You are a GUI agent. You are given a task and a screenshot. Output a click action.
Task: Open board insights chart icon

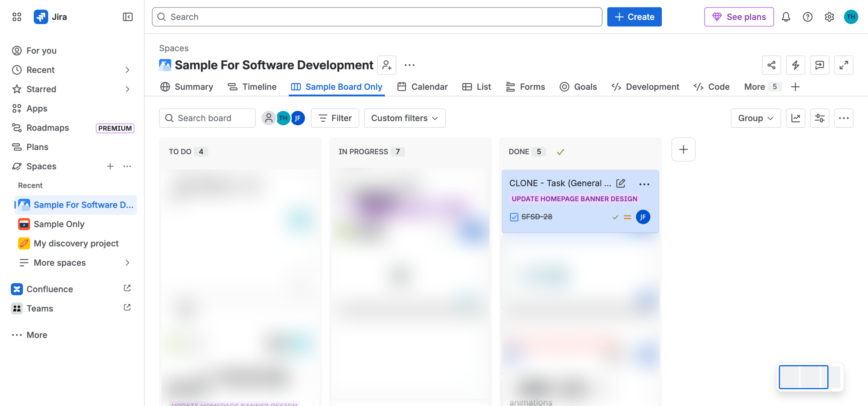point(795,118)
